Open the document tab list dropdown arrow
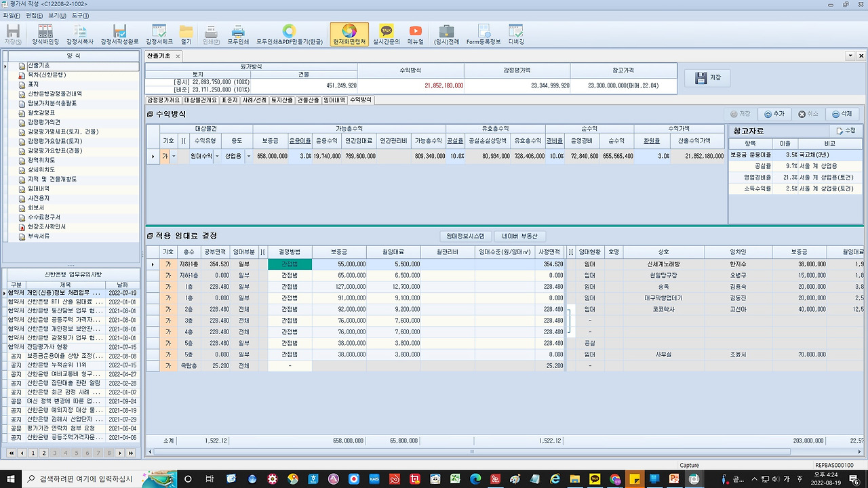The width and height of the screenshot is (868, 488). [850, 56]
